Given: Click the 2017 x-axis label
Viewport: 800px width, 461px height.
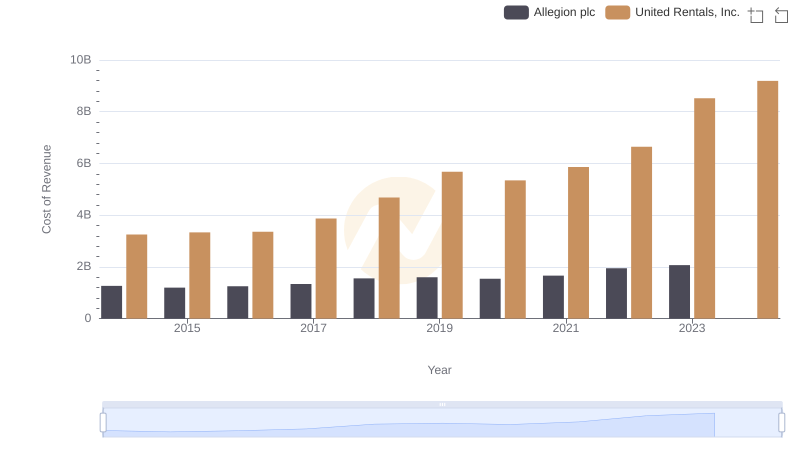Looking at the screenshot, I should 313,328.
